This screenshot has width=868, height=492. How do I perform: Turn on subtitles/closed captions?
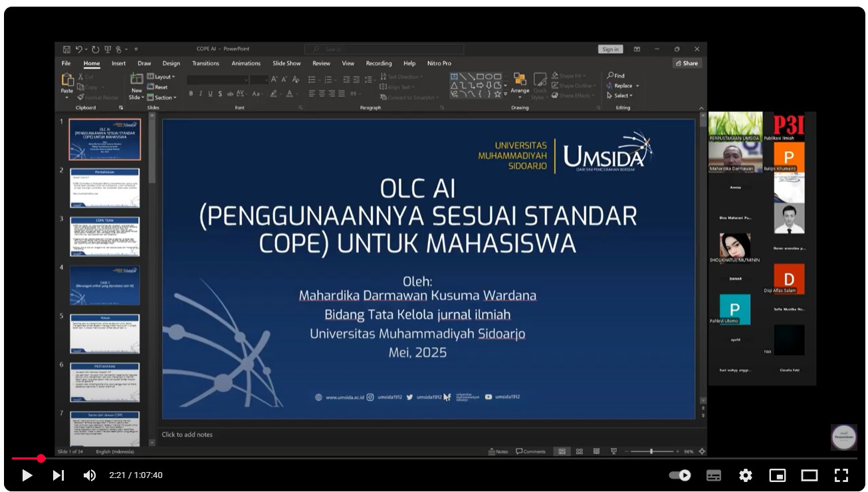point(714,475)
